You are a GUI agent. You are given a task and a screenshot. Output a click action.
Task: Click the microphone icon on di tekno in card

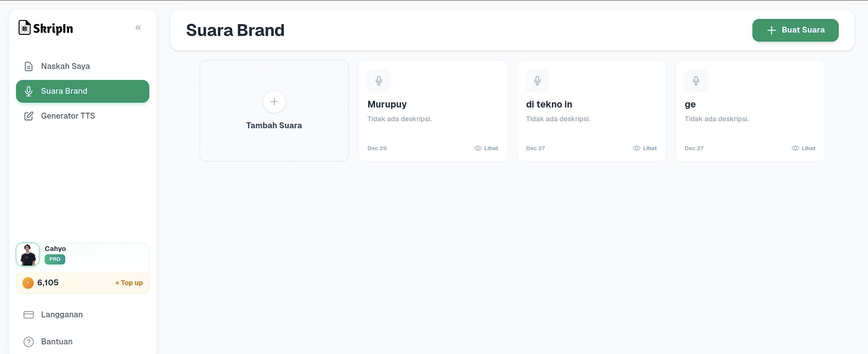(x=537, y=80)
